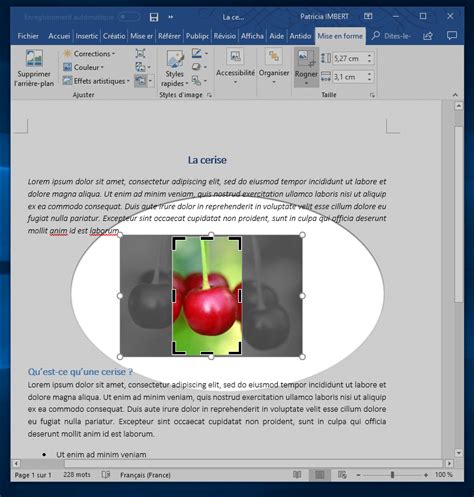Open the Reset picture dropdown arrow
474x497 pixels.
(x=150, y=81)
